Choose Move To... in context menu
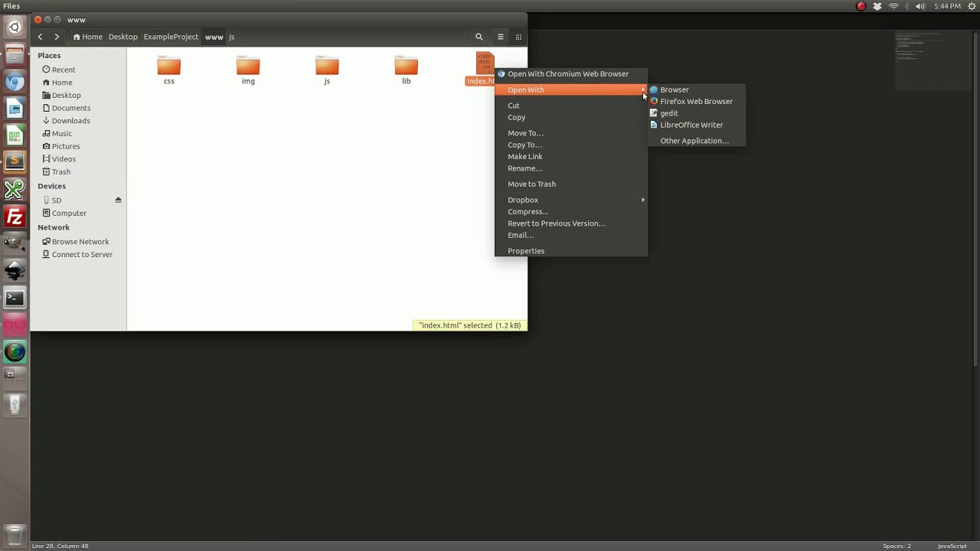The width and height of the screenshot is (980, 551). click(x=571, y=133)
